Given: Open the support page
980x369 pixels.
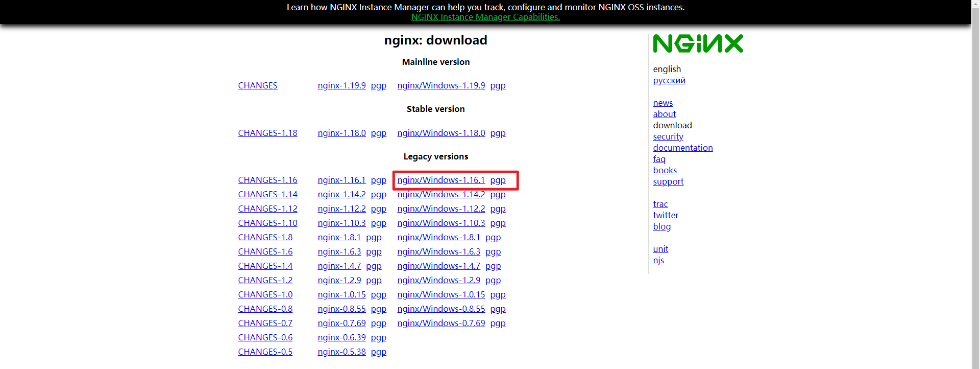Looking at the screenshot, I should (x=668, y=181).
